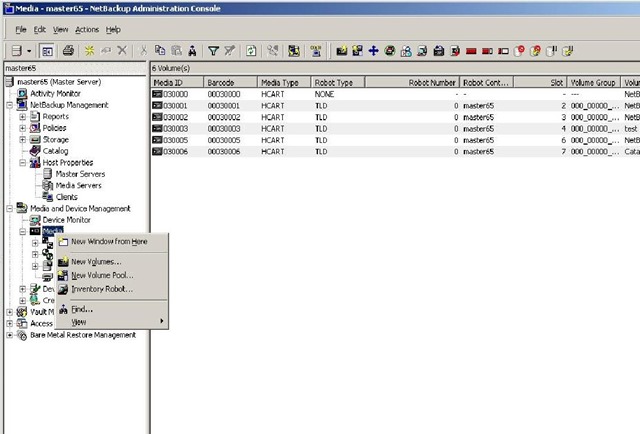This screenshot has width=640, height=434.
Task: Sort by Media ID column header
Action: [x=177, y=82]
